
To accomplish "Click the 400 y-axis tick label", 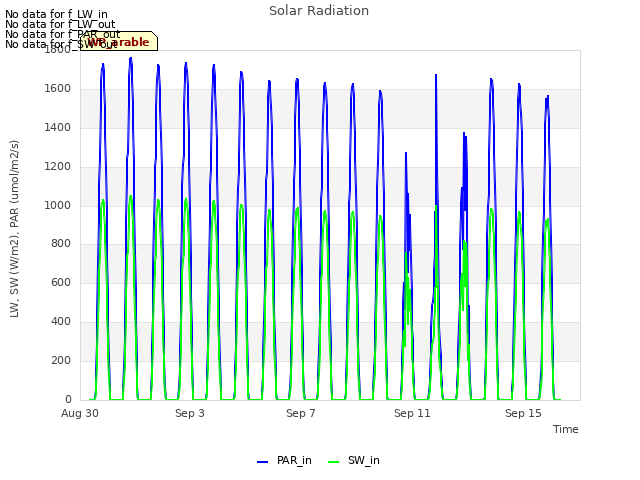I will tap(61, 322).
